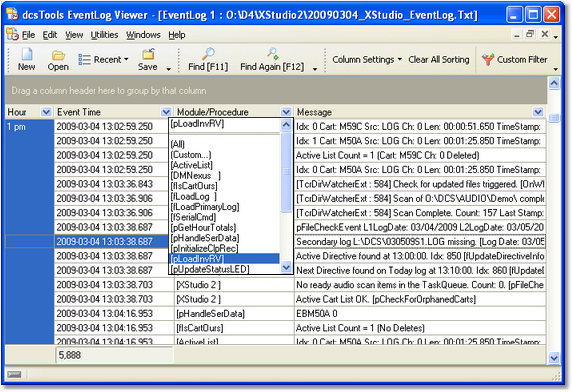Screen dimensions: 572x392
Task: Click the status bar indicator icon
Action: coord(14,374)
